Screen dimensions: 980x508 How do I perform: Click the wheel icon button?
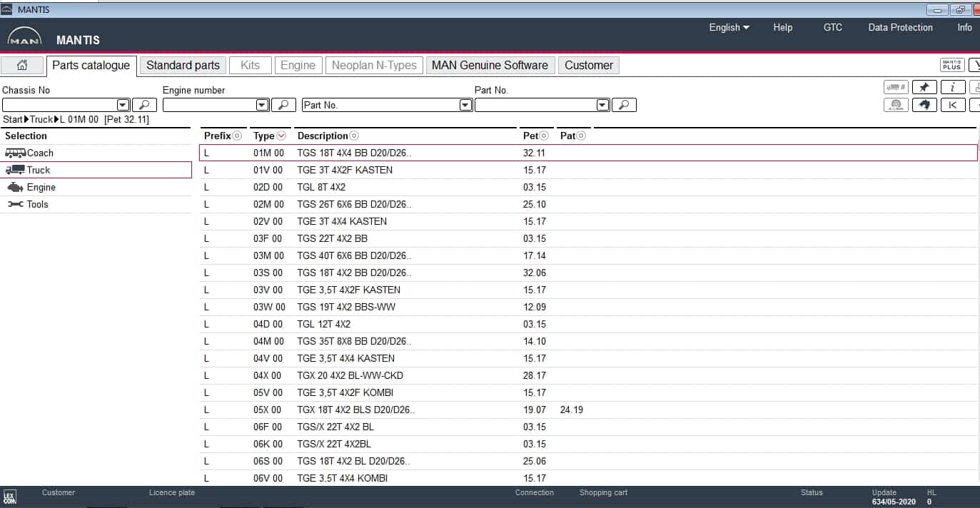coord(896,105)
